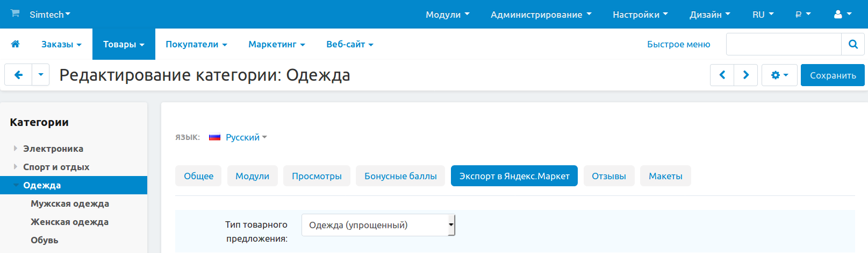Click the search magnifier button
The image size is (868, 253).
[852, 44]
